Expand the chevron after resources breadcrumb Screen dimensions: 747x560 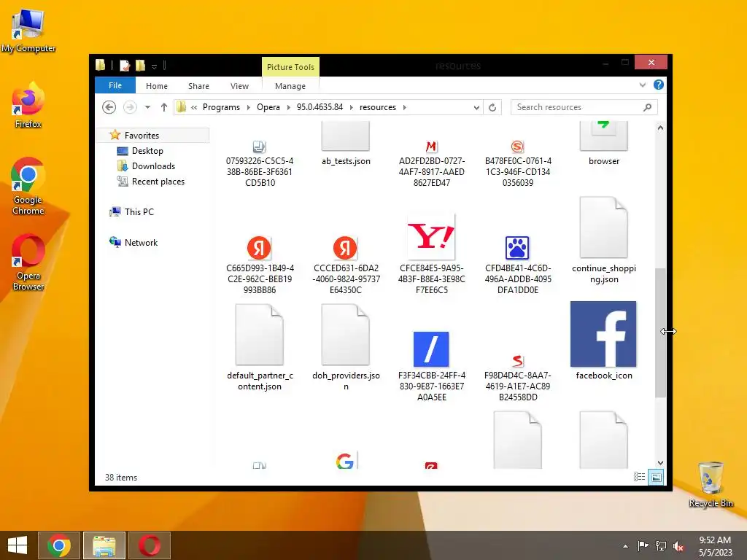pyautogui.click(x=404, y=107)
